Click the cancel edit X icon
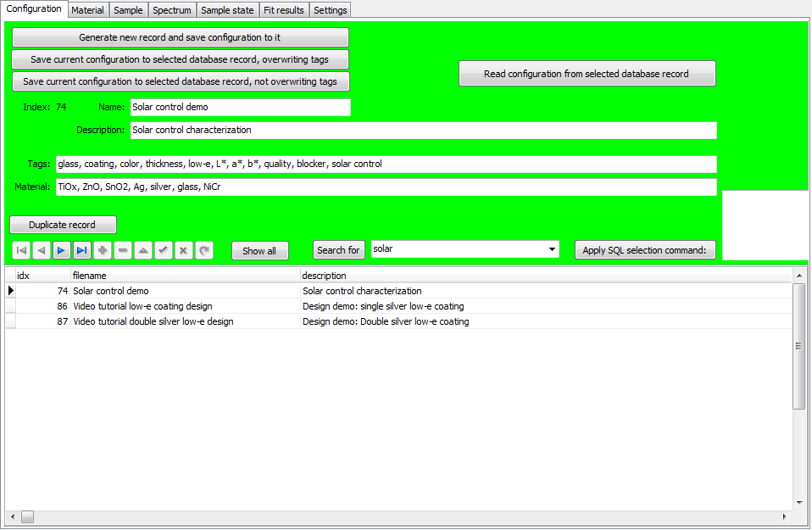This screenshot has width=812, height=530. (183, 250)
